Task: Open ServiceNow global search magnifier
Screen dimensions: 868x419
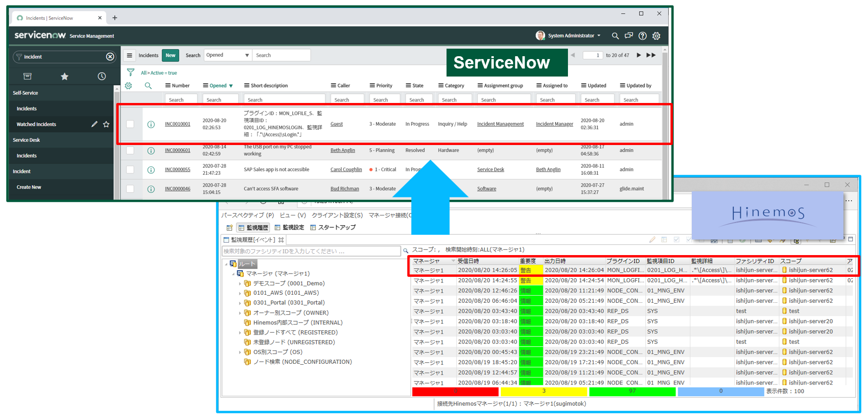Action: tap(615, 36)
